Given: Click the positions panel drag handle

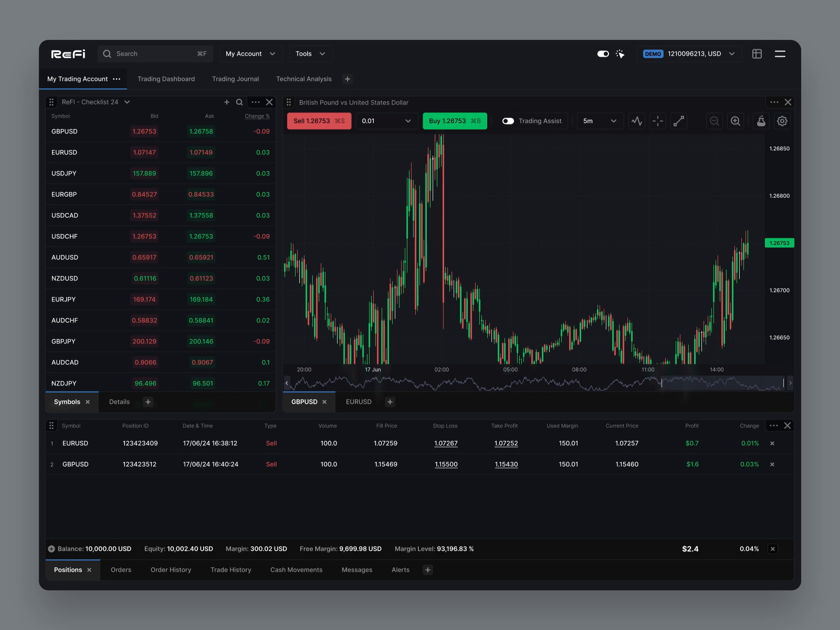Looking at the screenshot, I should point(51,426).
